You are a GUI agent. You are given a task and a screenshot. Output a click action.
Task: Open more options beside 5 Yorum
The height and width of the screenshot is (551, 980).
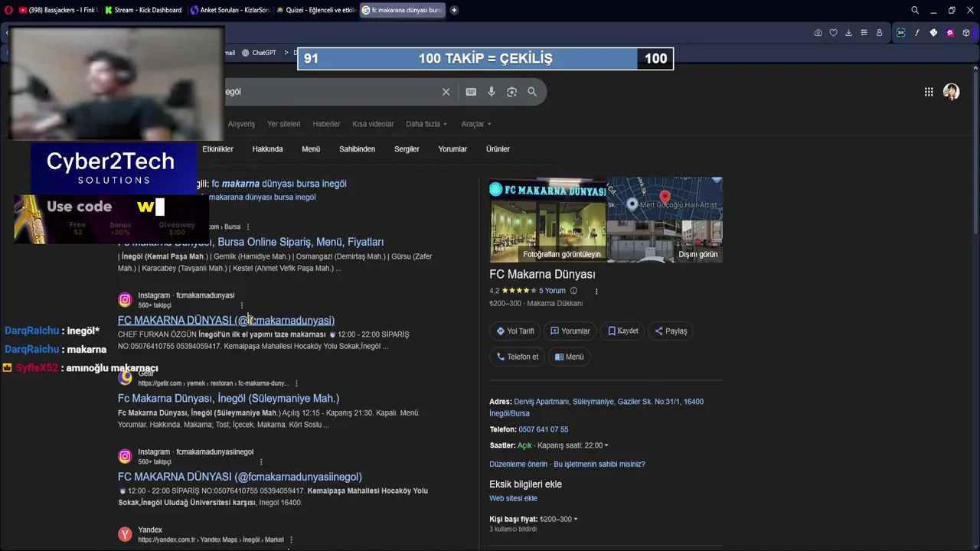coord(596,291)
